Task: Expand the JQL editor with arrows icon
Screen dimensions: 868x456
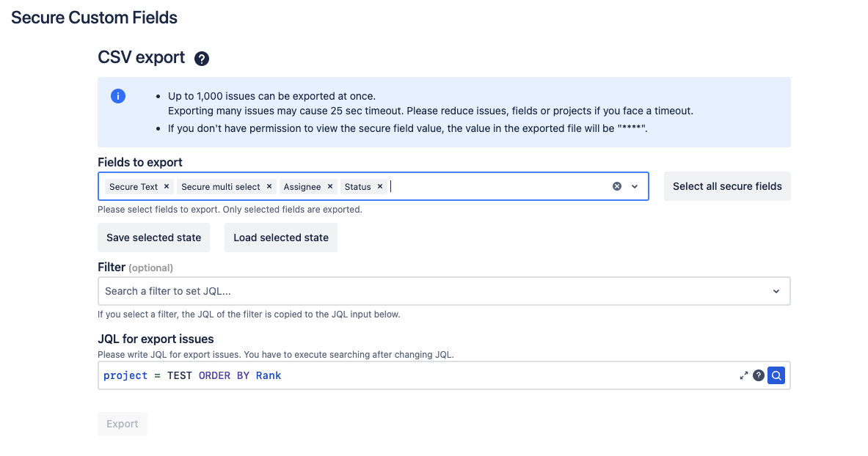Action: coord(743,376)
